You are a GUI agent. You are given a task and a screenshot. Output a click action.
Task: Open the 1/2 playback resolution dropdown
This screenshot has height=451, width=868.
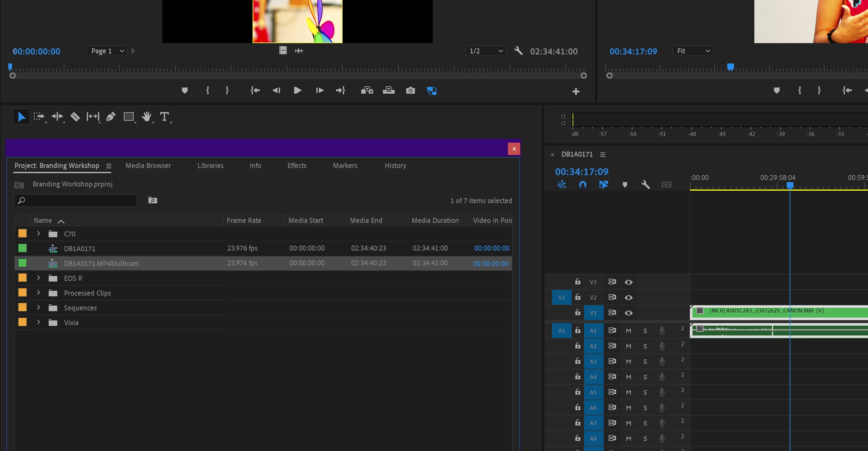485,51
